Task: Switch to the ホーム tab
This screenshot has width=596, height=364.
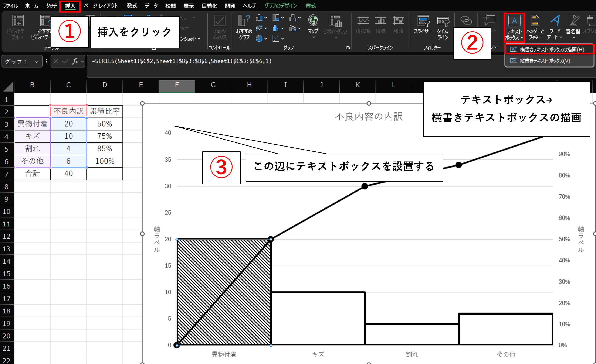Action: click(32, 6)
